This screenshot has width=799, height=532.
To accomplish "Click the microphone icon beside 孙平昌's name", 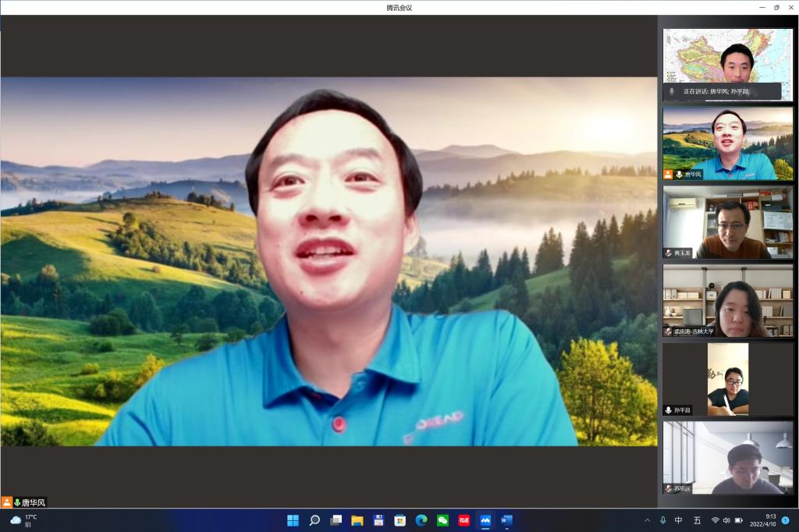I will [669, 410].
